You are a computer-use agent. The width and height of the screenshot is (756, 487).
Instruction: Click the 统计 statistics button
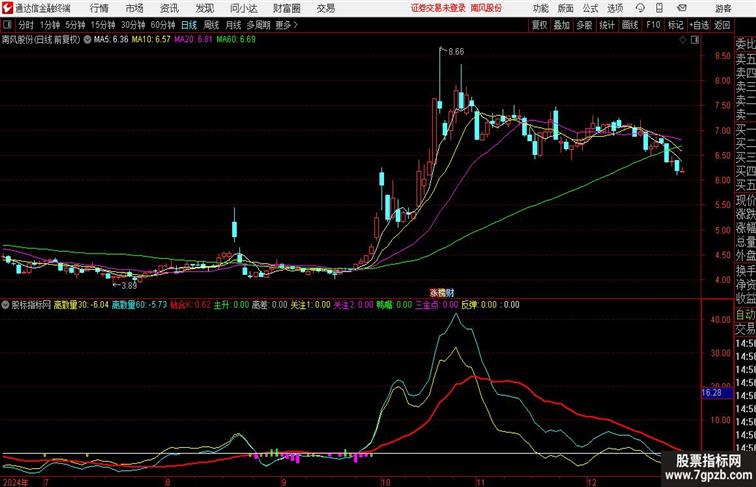tap(607, 25)
